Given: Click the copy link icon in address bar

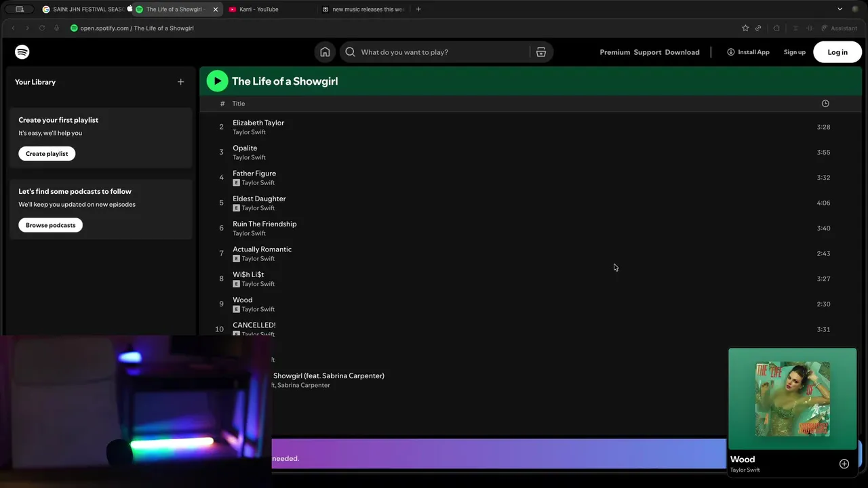Looking at the screenshot, I should pyautogui.click(x=758, y=28).
